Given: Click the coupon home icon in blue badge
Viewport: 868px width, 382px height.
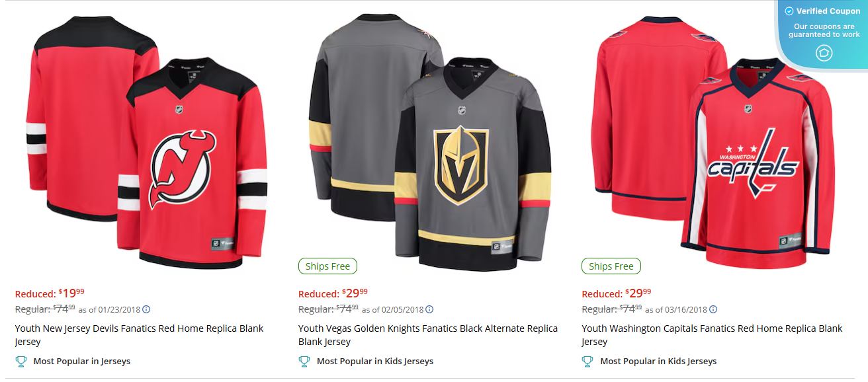Looking at the screenshot, I should point(824,52).
